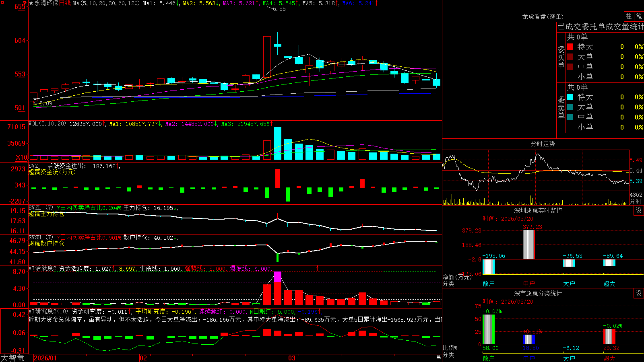This screenshot has height=362, width=644.
Task: Click the X10 volume scale marker
Action: 21,157
